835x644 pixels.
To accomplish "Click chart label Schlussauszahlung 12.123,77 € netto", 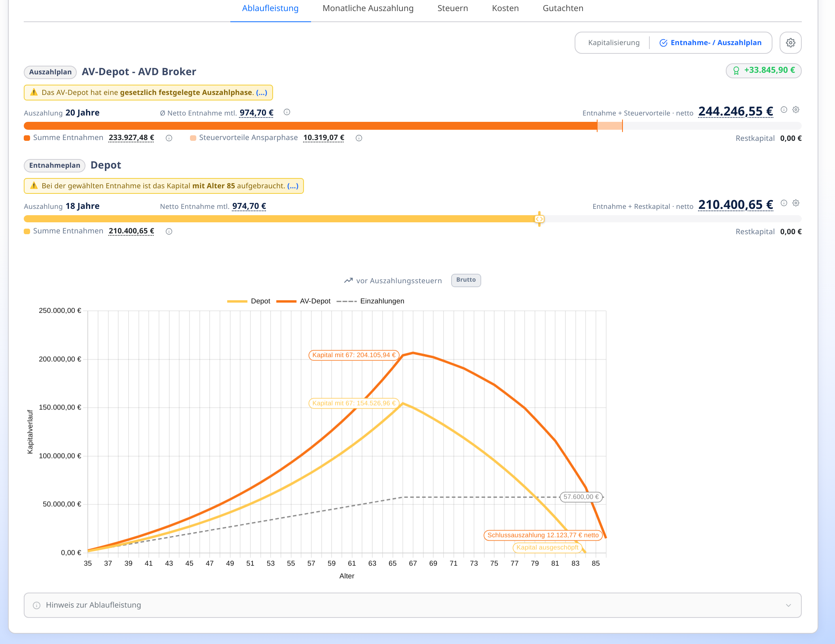I will [543, 535].
